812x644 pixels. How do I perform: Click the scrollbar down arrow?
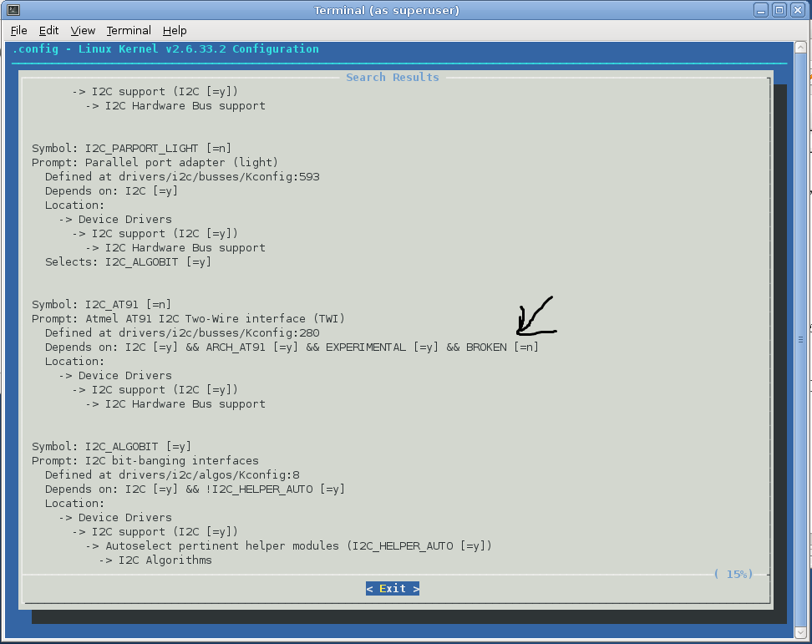(800, 632)
